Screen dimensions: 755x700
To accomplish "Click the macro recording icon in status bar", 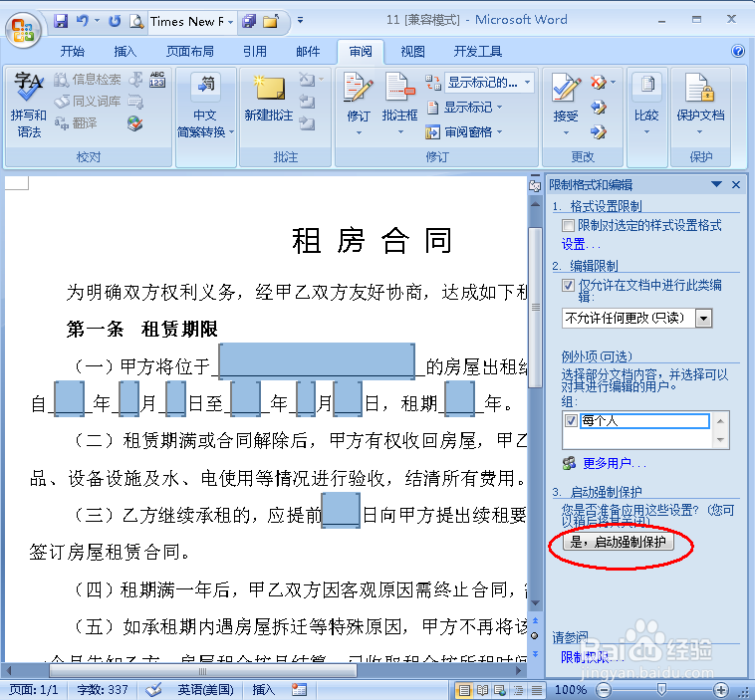I will tap(299, 689).
